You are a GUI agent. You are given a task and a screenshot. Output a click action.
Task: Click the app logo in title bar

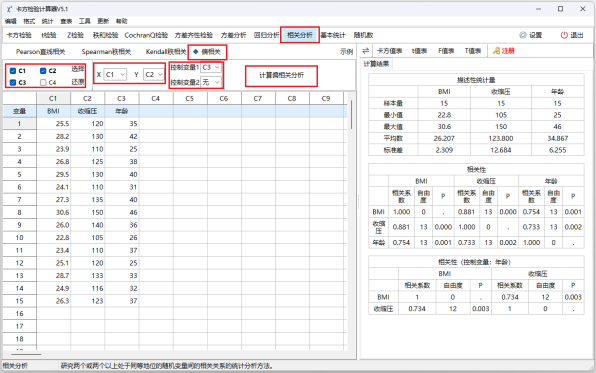(x=9, y=9)
